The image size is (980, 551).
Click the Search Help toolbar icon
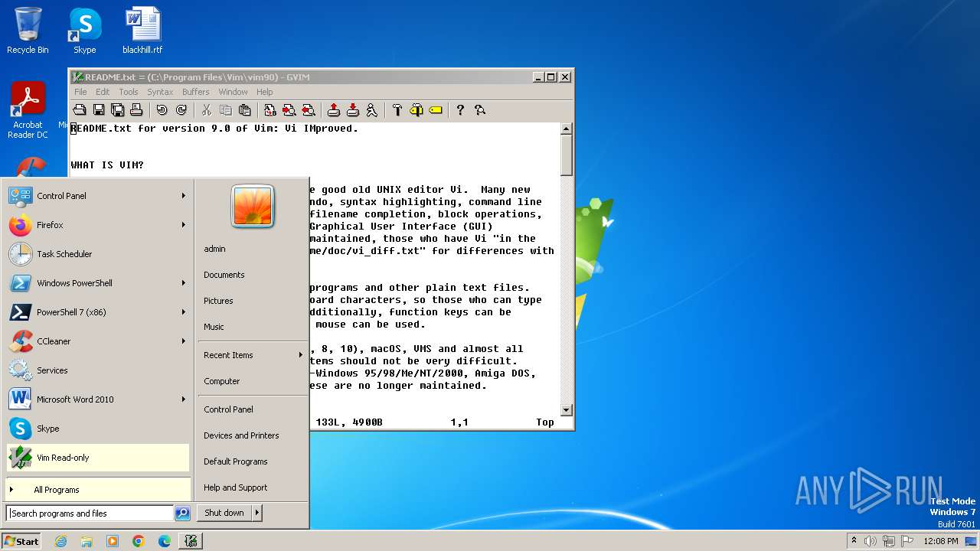[x=480, y=110]
